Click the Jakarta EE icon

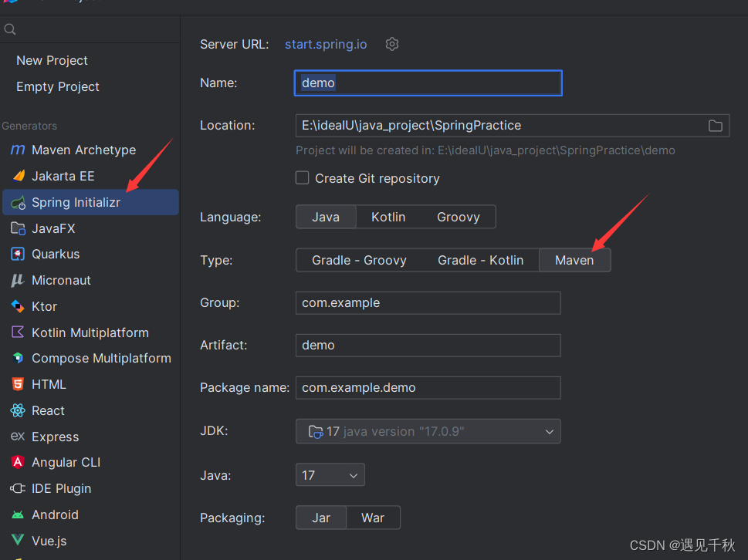click(18, 176)
